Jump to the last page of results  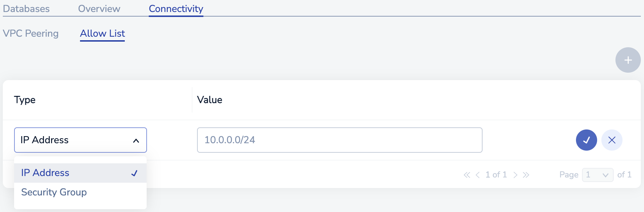[526, 175]
